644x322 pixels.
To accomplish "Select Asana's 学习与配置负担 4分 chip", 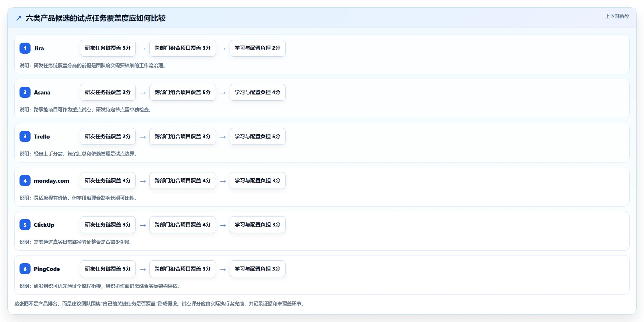I will point(258,92).
